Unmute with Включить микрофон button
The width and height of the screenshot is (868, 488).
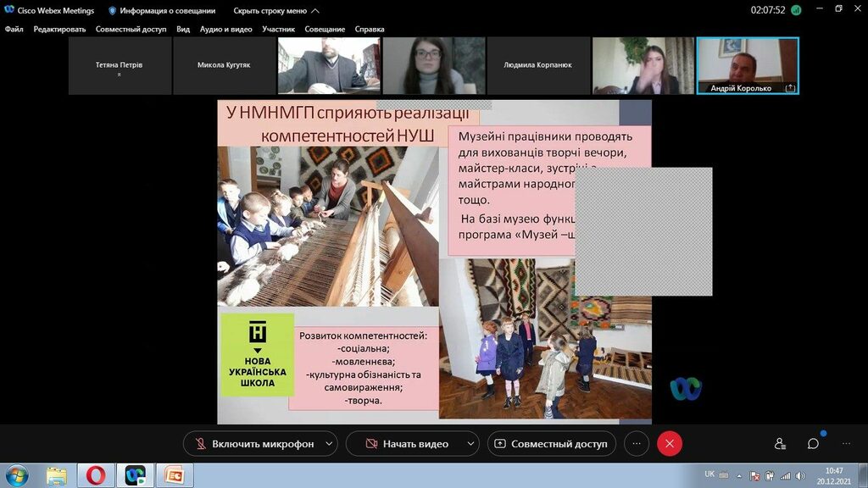pos(253,443)
